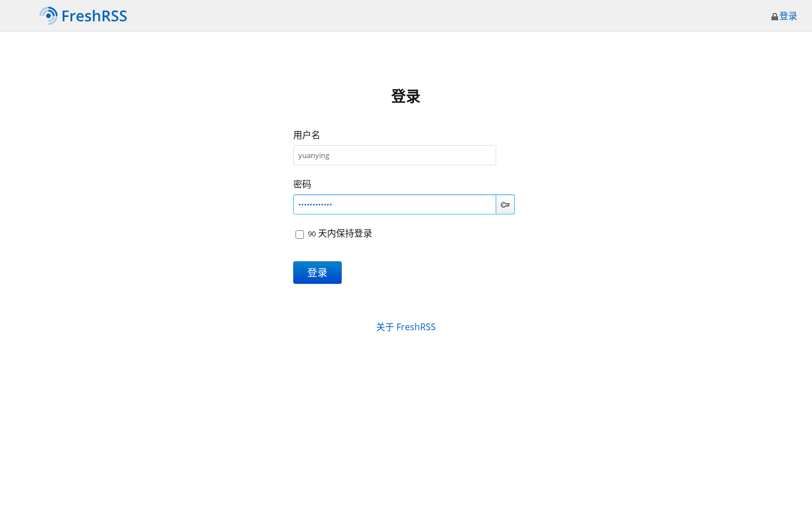Image resolution: width=812 pixels, height=508 pixels.
Task: Enable the 90 天内保持登录 checkbox
Action: point(299,234)
